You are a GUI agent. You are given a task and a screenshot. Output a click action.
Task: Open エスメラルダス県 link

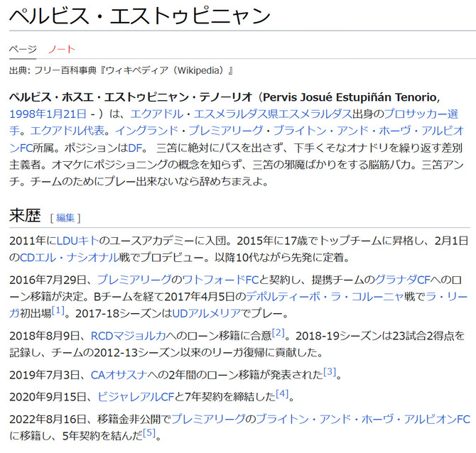click(x=236, y=114)
